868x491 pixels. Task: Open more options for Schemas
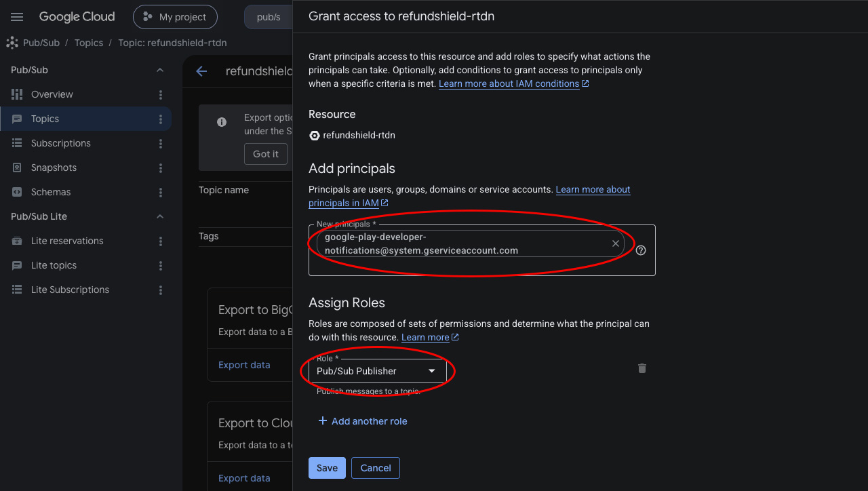click(x=161, y=192)
